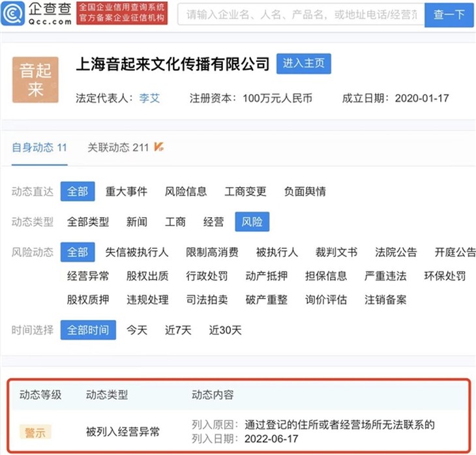Screen dimensions: 476x455
Task: Select 负面舆情 filter option
Action: click(x=305, y=192)
